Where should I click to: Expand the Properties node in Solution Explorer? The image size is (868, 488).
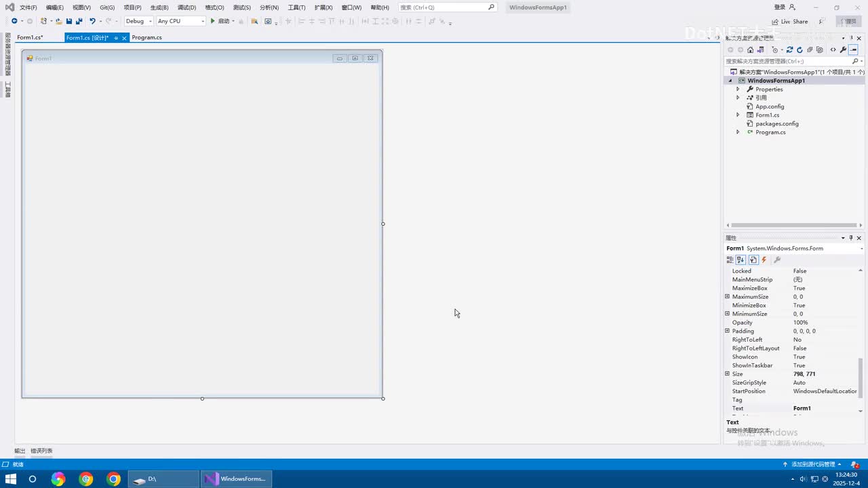pyautogui.click(x=738, y=89)
